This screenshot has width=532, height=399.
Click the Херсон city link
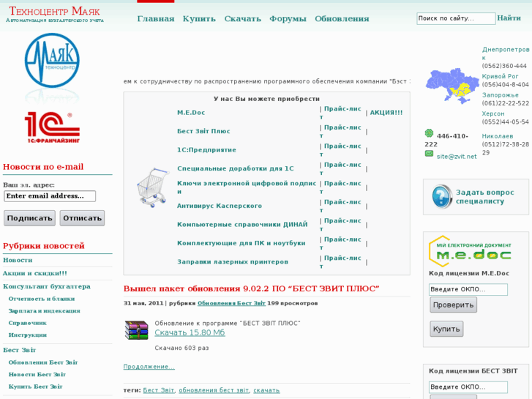[493, 113]
